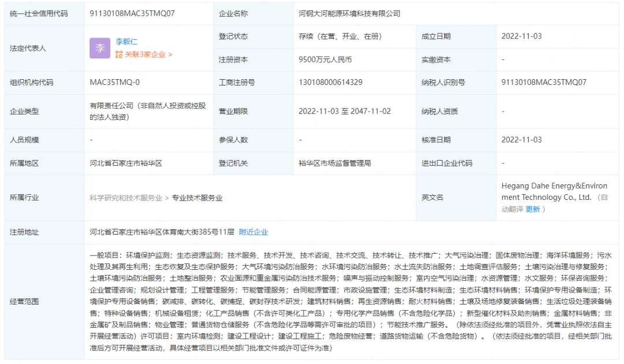Click the orange related-companies network icon

pos(118,54)
